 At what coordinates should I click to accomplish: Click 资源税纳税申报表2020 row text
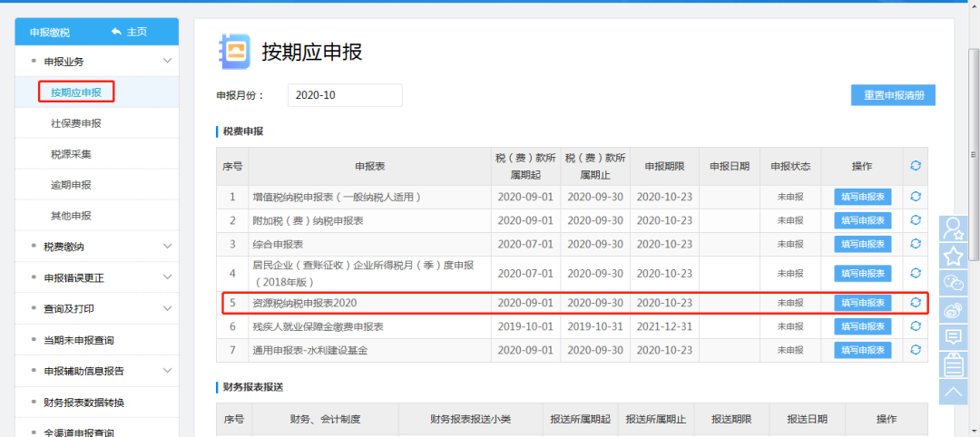[x=304, y=303]
